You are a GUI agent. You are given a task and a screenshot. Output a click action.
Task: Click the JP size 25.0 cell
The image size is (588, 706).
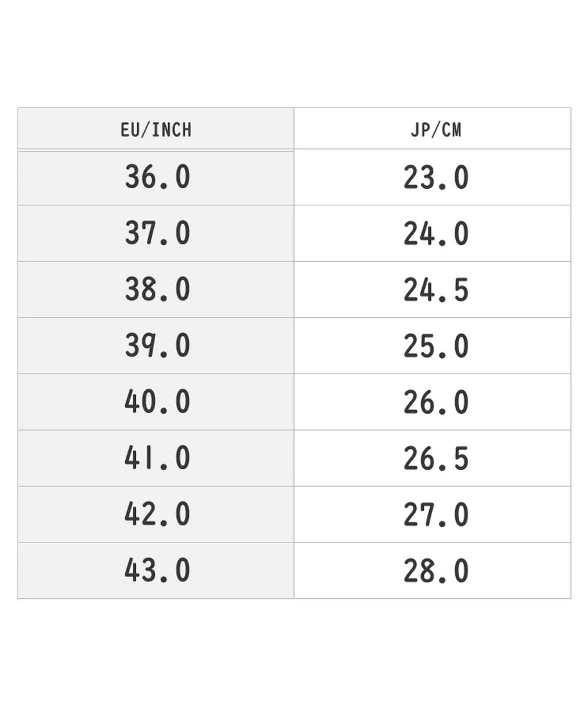432,346
